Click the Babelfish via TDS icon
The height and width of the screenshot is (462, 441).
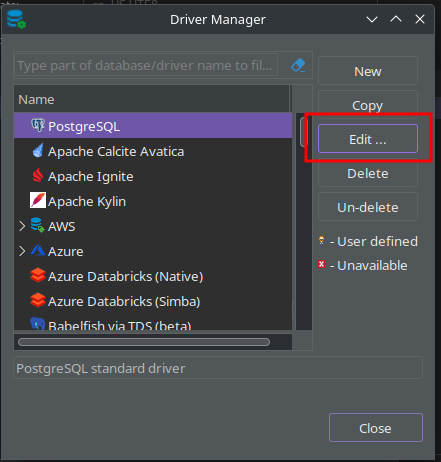pyautogui.click(x=38, y=323)
